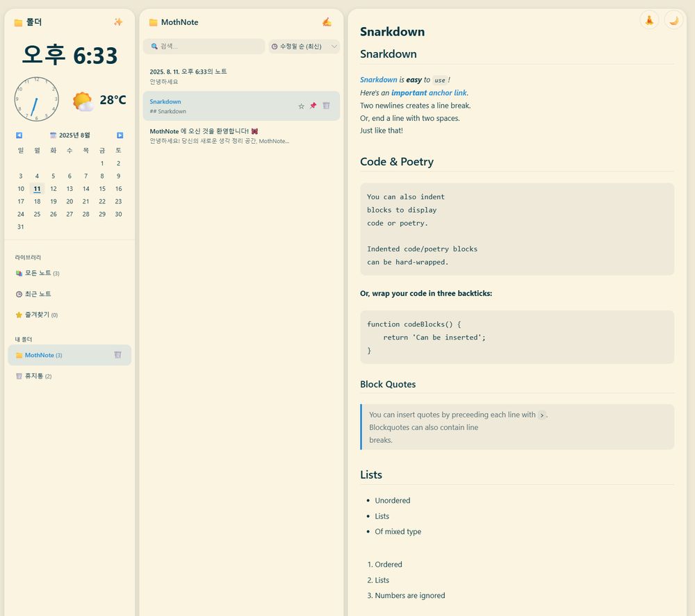Open the meditation focus mode icon
The image size is (695, 616).
[x=649, y=20]
